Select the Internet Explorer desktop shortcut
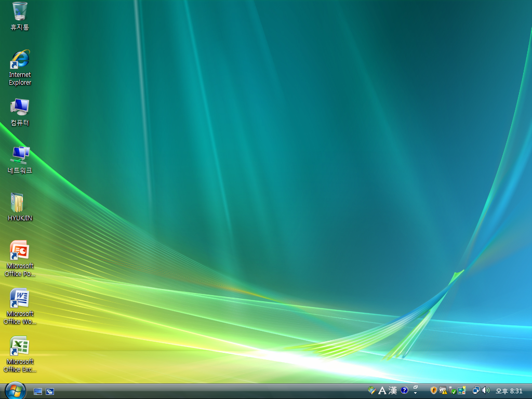The image size is (532, 399). pyautogui.click(x=20, y=68)
